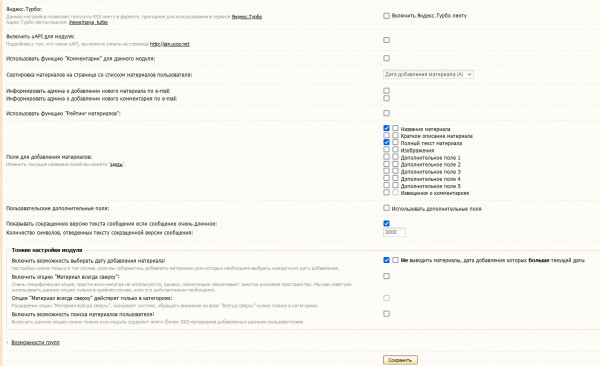Open the material sorting dropdown

[x=428, y=74]
